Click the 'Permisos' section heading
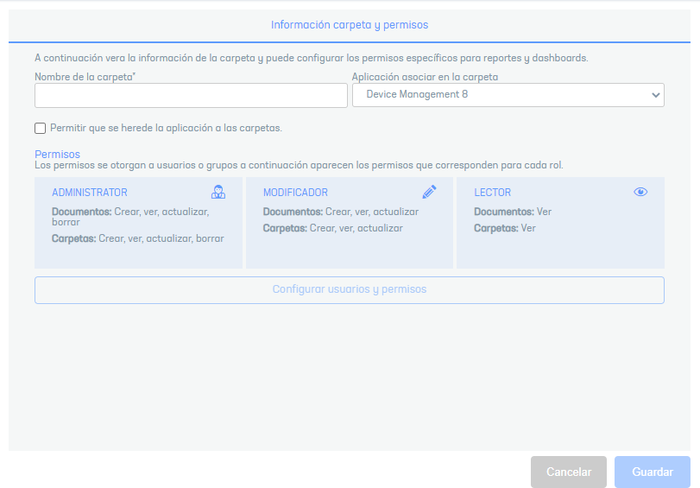700x488 pixels. [57, 154]
